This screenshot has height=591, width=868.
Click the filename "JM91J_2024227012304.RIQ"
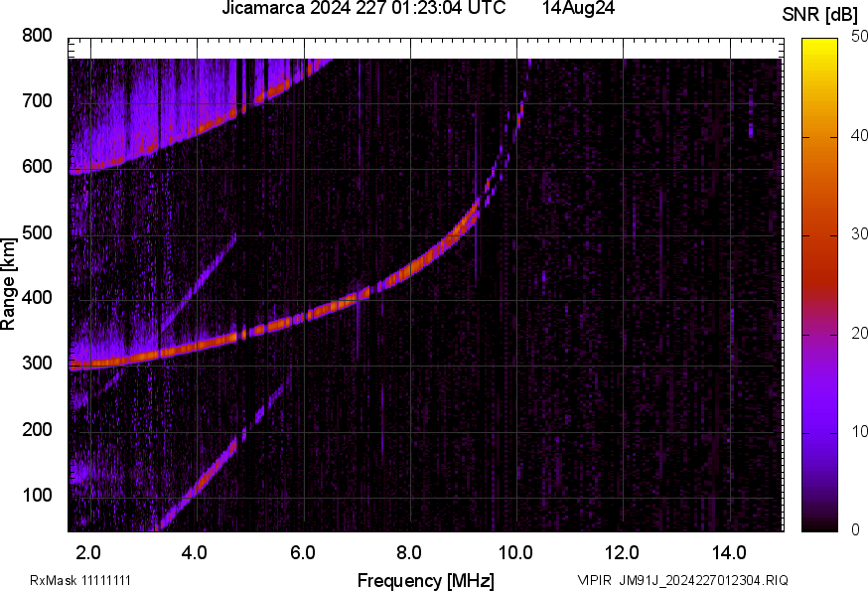coord(703,580)
